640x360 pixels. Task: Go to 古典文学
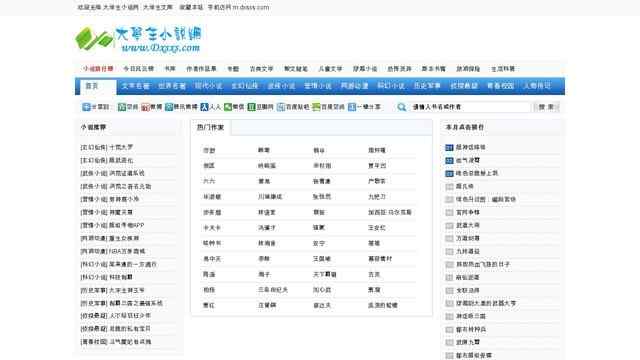tap(261, 69)
